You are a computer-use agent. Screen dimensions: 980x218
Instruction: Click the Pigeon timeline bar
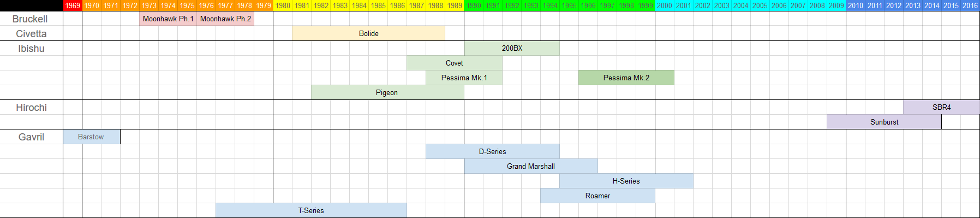click(x=387, y=92)
